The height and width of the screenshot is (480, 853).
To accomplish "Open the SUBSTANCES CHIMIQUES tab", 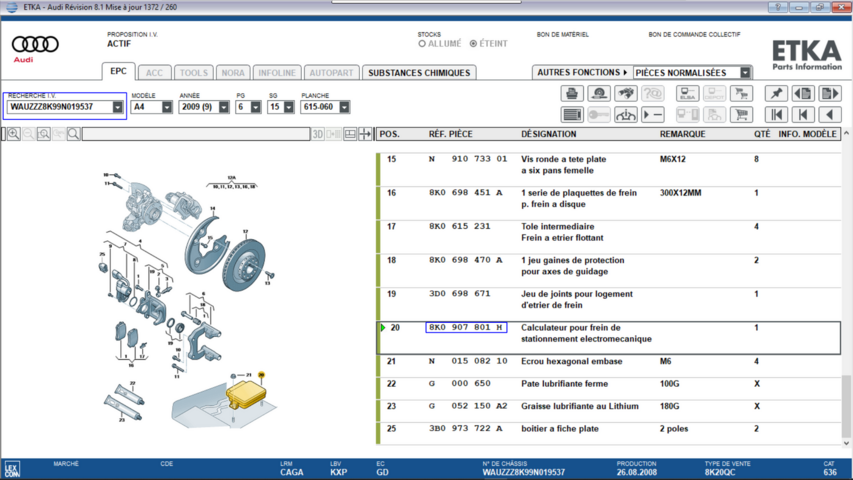I will (419, 73).
